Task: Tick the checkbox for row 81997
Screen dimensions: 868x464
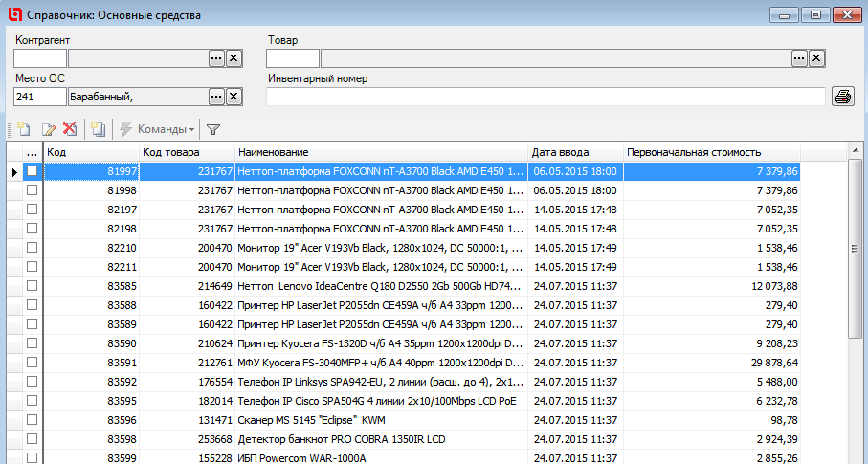Action: [33, 171]
